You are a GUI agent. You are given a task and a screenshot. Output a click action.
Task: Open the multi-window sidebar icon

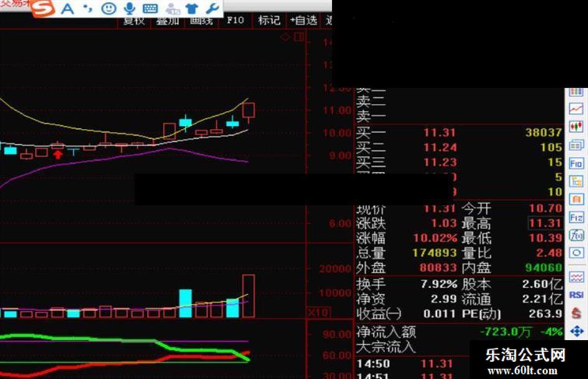pyautogui.click(x=576, y=145)
